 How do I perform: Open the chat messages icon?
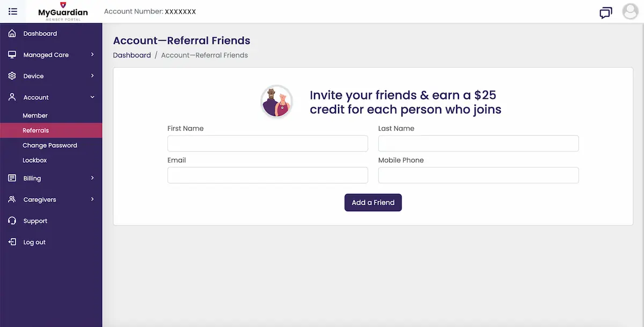tap(606, 12)
